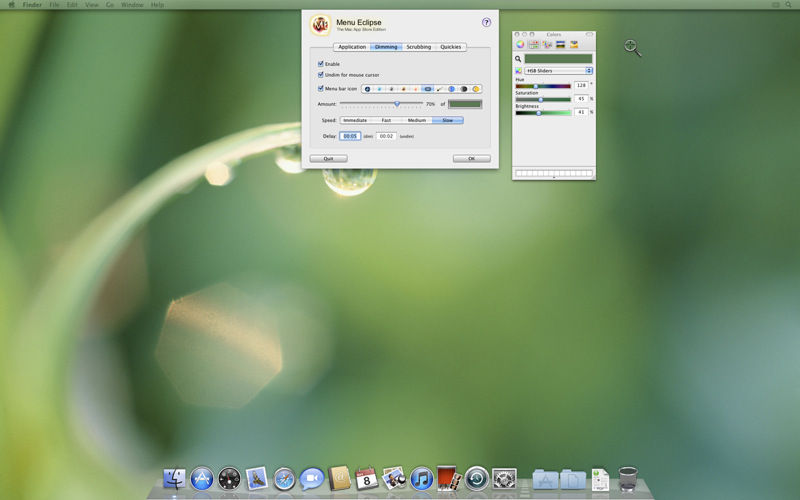The image size is (800, 500).
Task: Open the Spotlight search in menu bar
Action: tap(789, 5)
